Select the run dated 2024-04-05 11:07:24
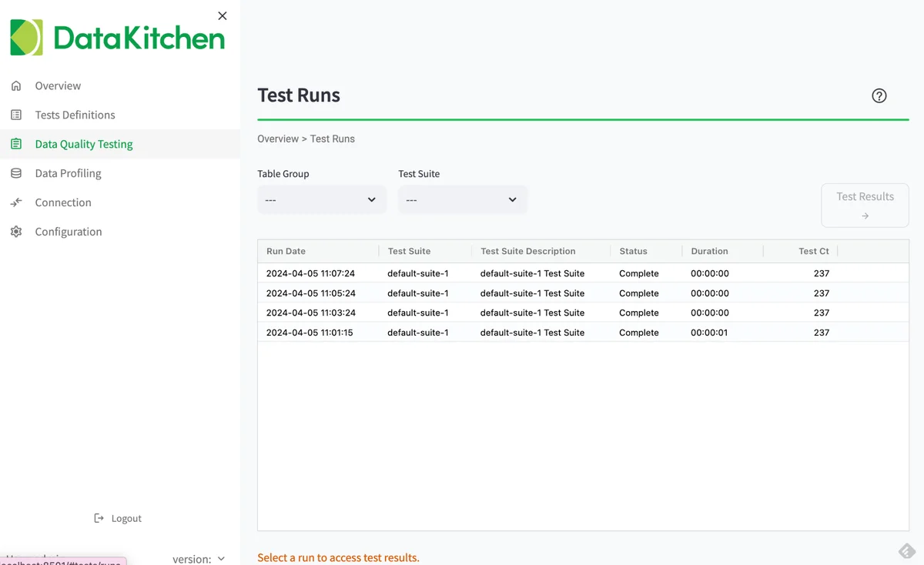Screen dimensions: 924x565 (310, 273)
